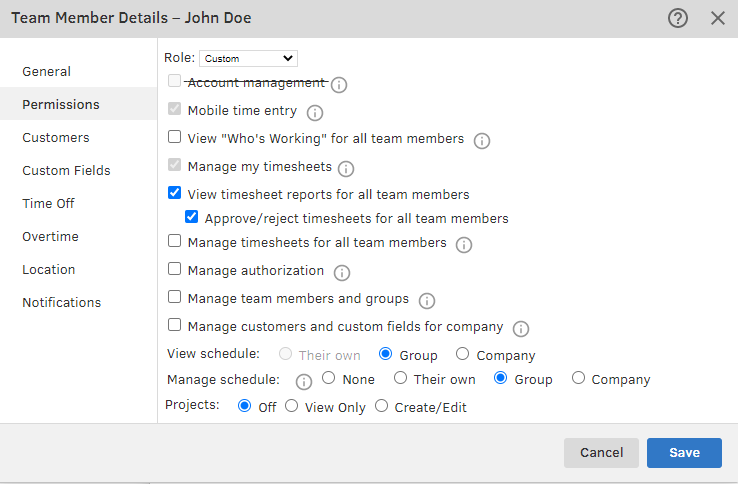The image size is (738, 484).
Task: Click info icon beside Account management
Action: (338, 85)
